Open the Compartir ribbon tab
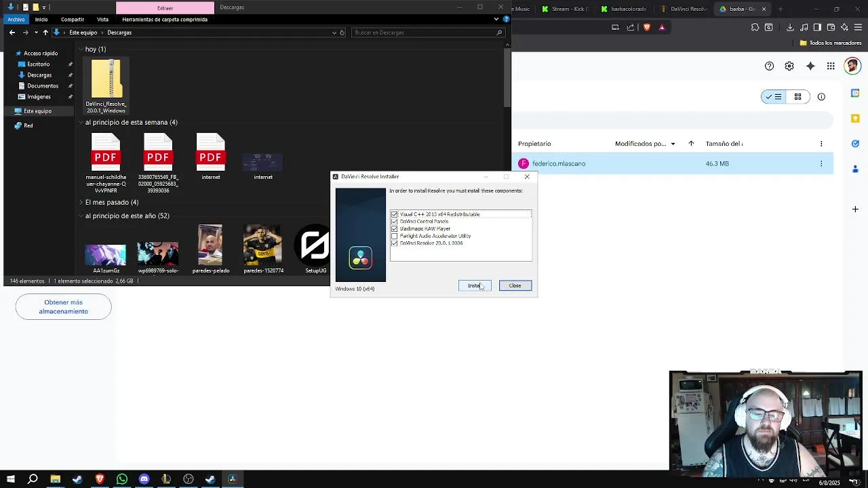 (72, 20)
